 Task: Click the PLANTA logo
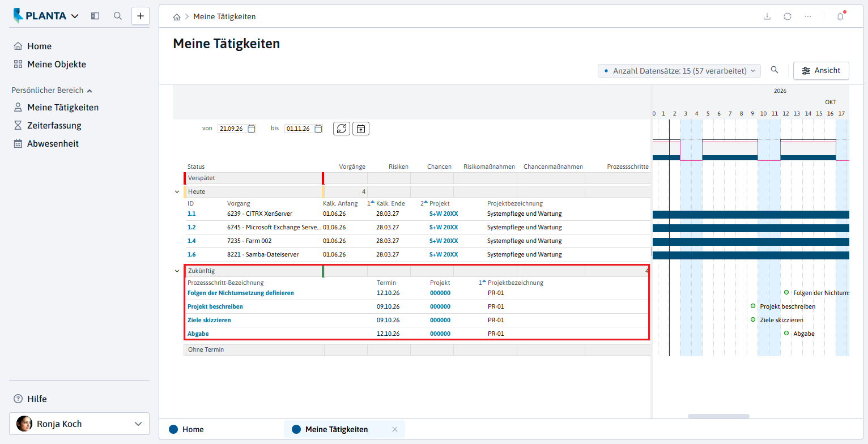[x=41, y=16]
